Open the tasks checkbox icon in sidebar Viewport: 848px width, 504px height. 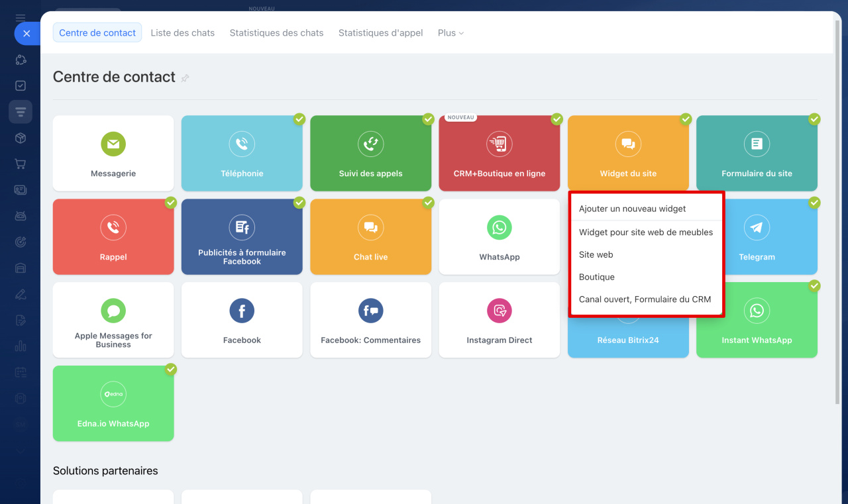coord(21,85)
